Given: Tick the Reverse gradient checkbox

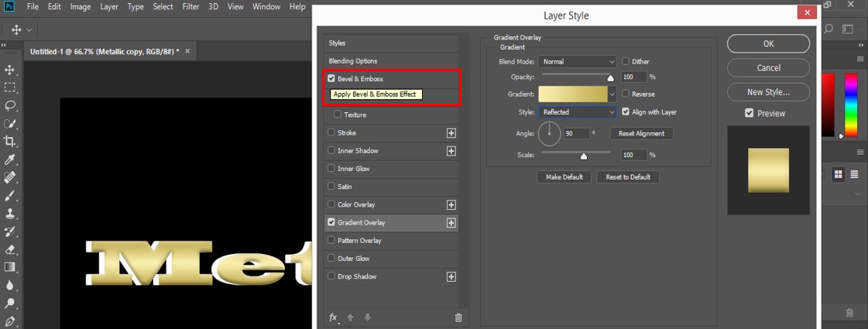Looking at the screenshot, I should pos(626,94).
